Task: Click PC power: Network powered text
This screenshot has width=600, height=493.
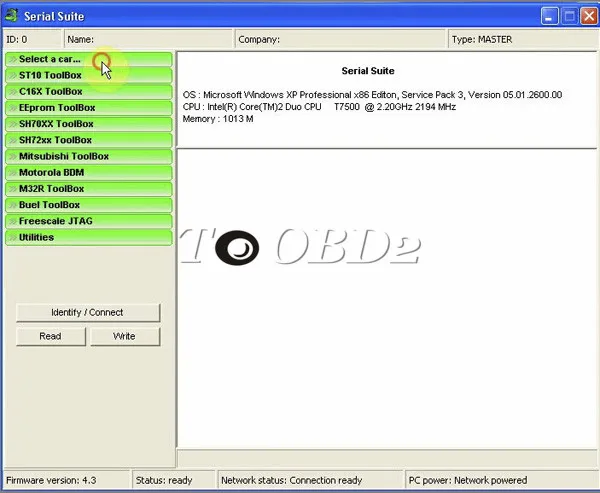Action: [468, 480]
